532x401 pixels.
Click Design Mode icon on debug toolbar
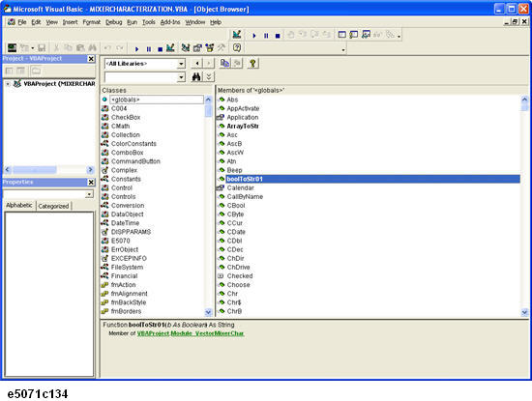point(237,35)
